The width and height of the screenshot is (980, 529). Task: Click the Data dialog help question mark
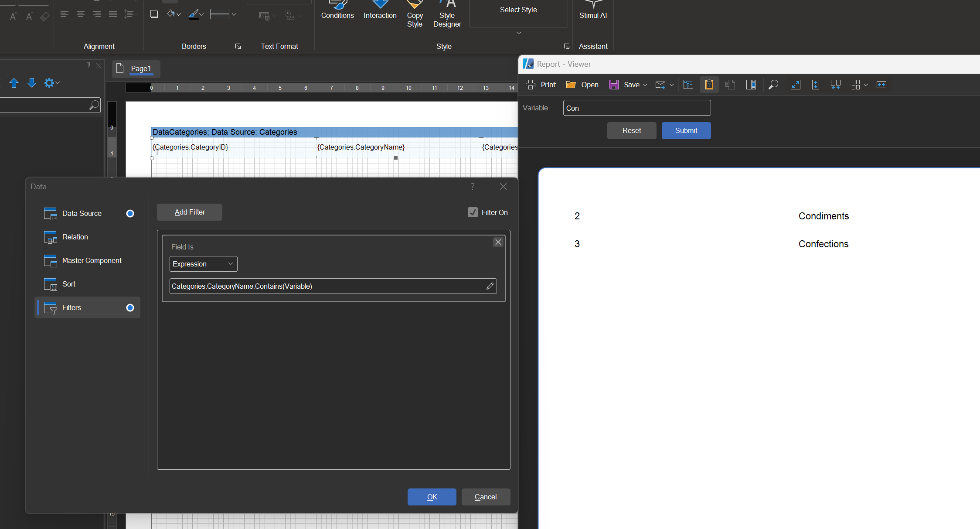(x=473, y=186)
